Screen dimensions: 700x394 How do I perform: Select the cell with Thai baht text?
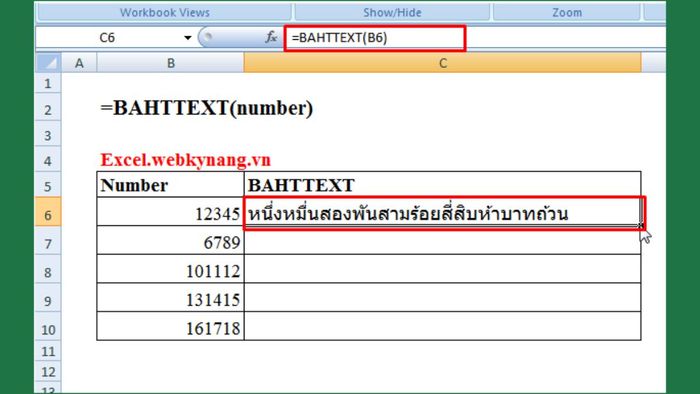[443, 213]
